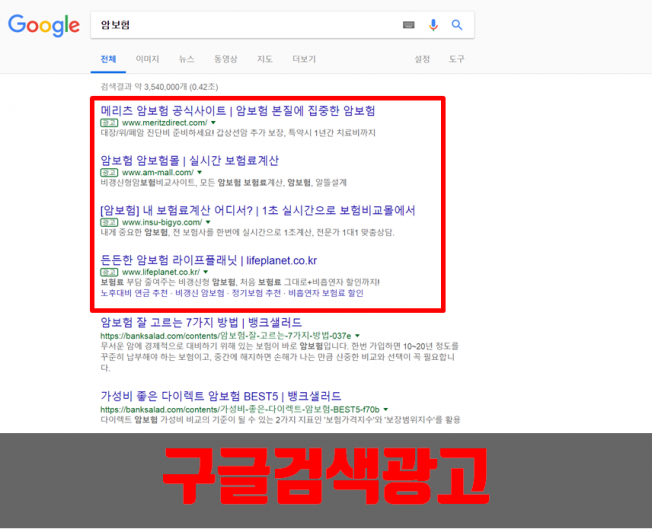Click snippet starting 다이렉트 암보험 가성비 비교의
The height and width of the screenshot is (529, 652).
[x=280, y=420]
